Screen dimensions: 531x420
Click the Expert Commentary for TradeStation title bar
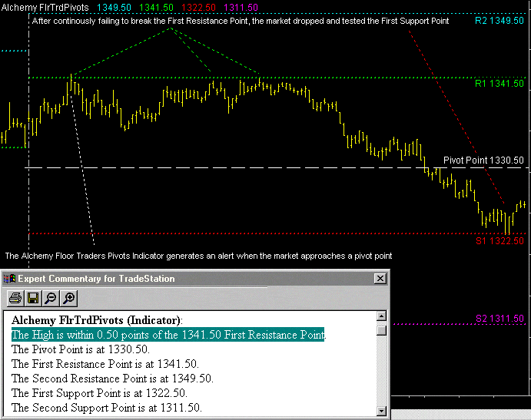[194, 279]
